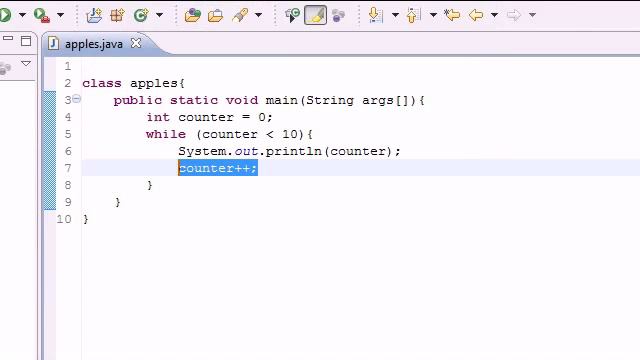Viewport: 640px width, 360px height.
Task: Go to Last Edit Location icon
Action: pos(452,15)
